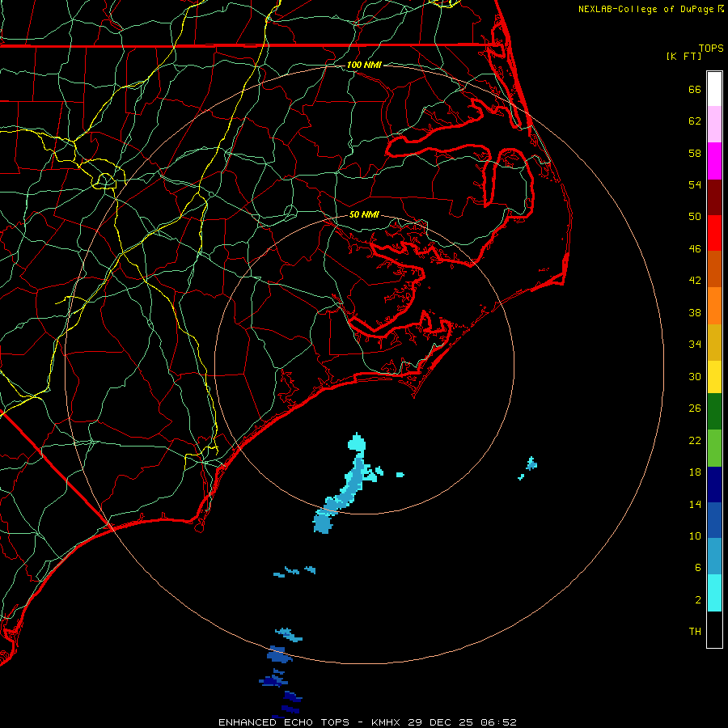The height and width of the screenshot is (728, 728).
Task: Click the navy 18 kft legend swatch
Action: (714, 485)
